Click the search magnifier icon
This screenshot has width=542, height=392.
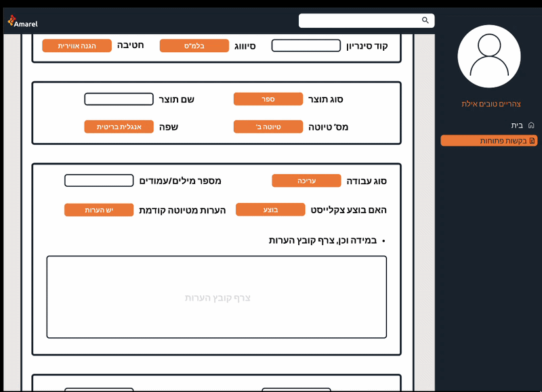click(425, 20)
